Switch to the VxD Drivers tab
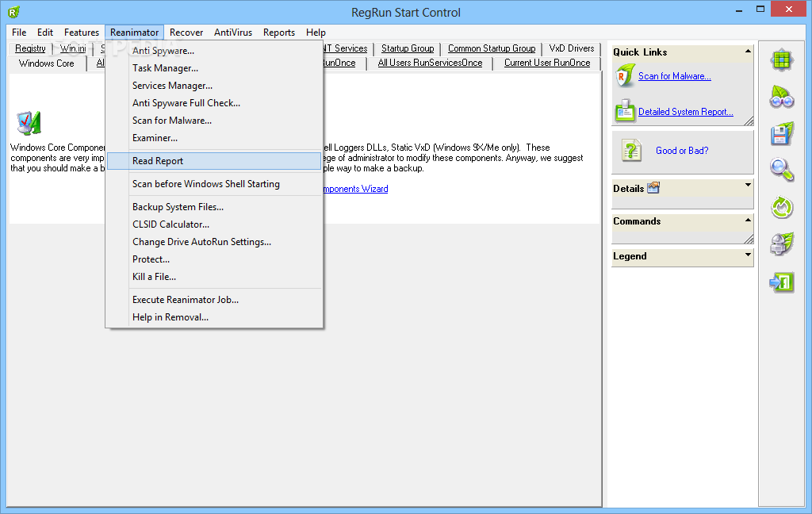The width and height of the screenshot is (812, 514). pyautogui.click(x=572, y=48)
